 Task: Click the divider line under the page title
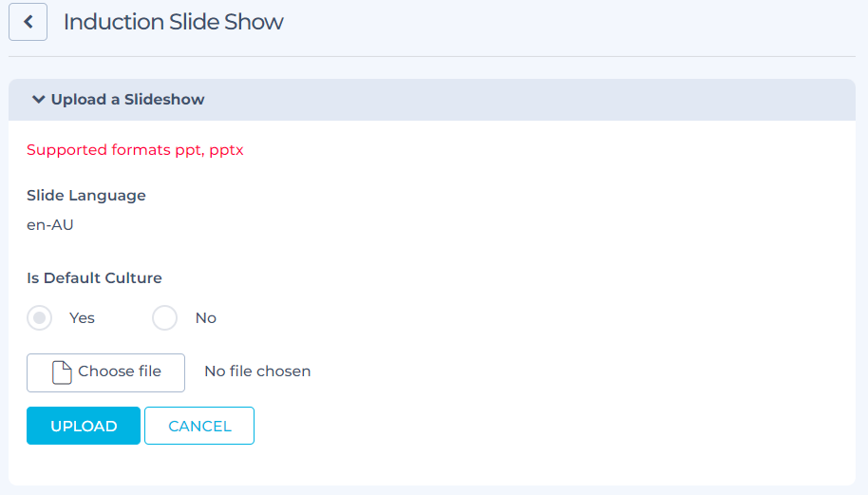pos(432,56)
